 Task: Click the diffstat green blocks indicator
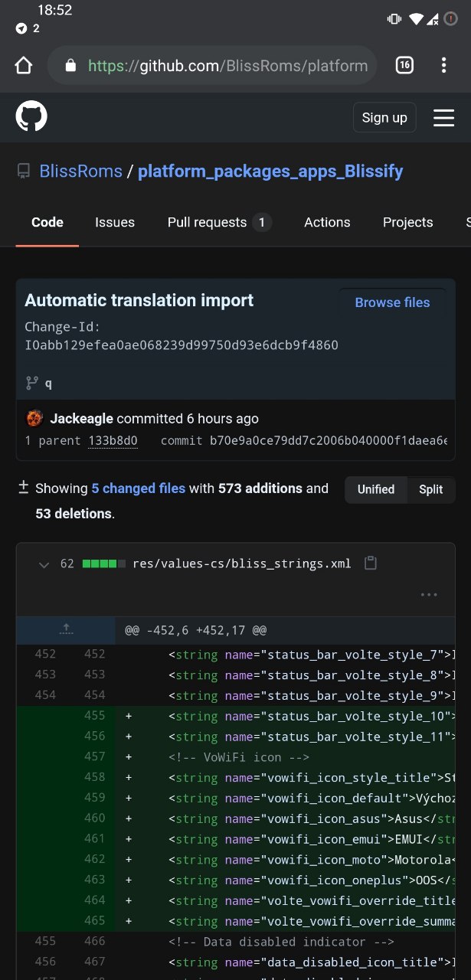click(104, 564)
